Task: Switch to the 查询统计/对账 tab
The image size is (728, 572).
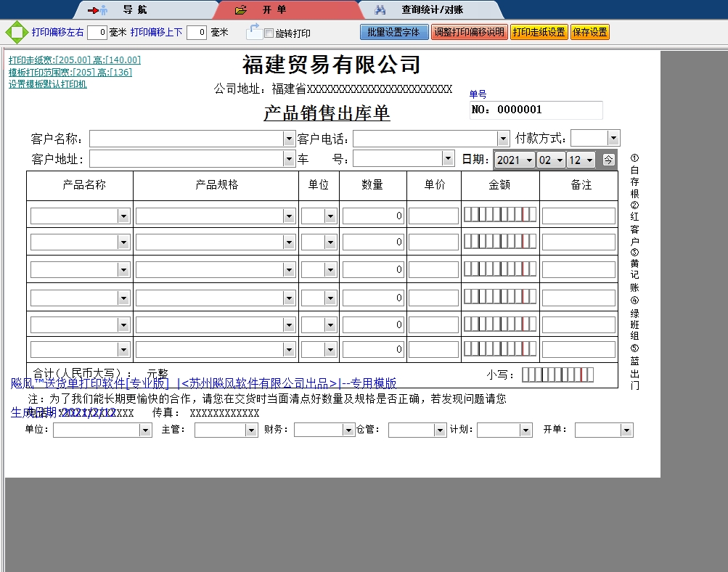Action: (x=428, y=9)
